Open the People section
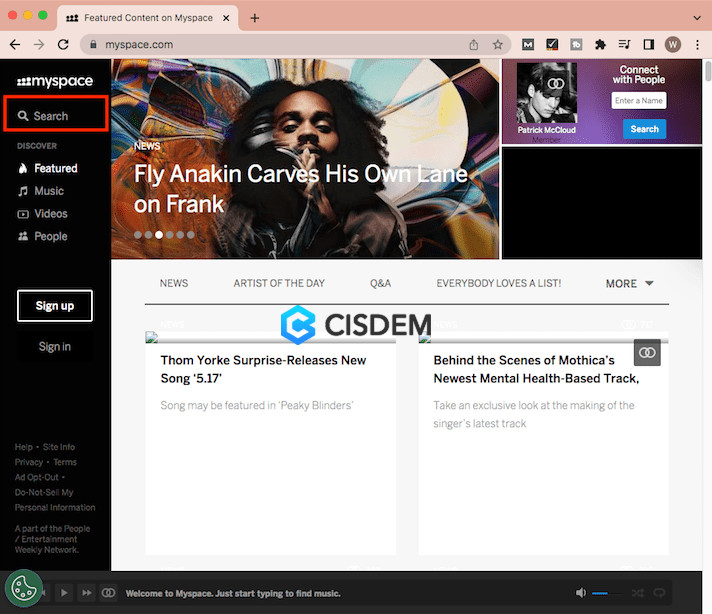Image resolution: width=712 pixels, height=614 pixels. click(43, 237)
